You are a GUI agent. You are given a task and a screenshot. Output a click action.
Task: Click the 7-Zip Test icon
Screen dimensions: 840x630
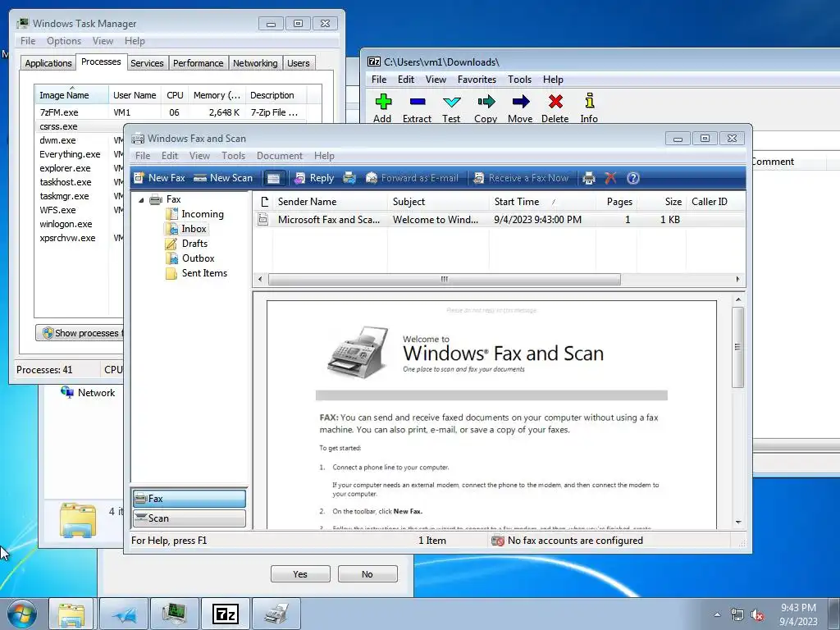(x=451, y=109)
